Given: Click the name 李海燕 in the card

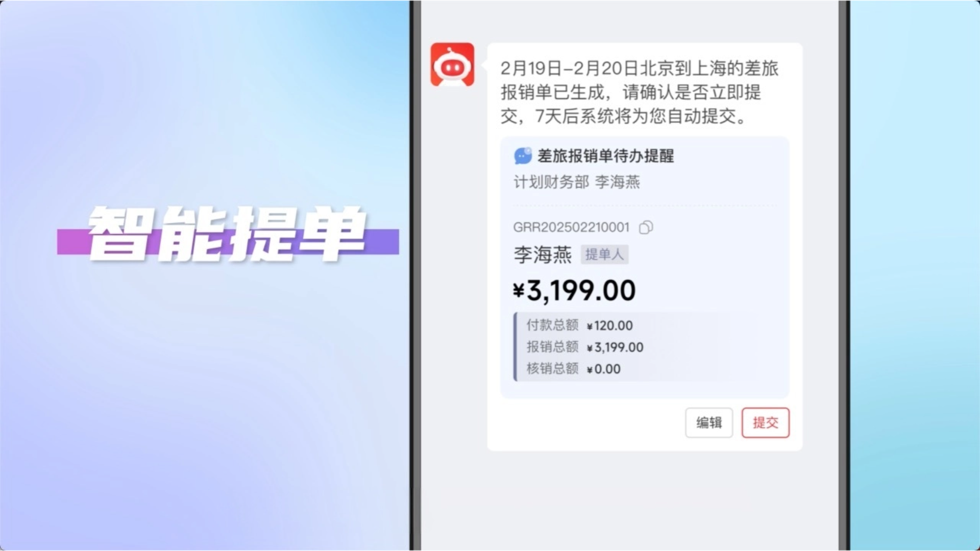Looking at the screenshot, I should pos(543,254).
